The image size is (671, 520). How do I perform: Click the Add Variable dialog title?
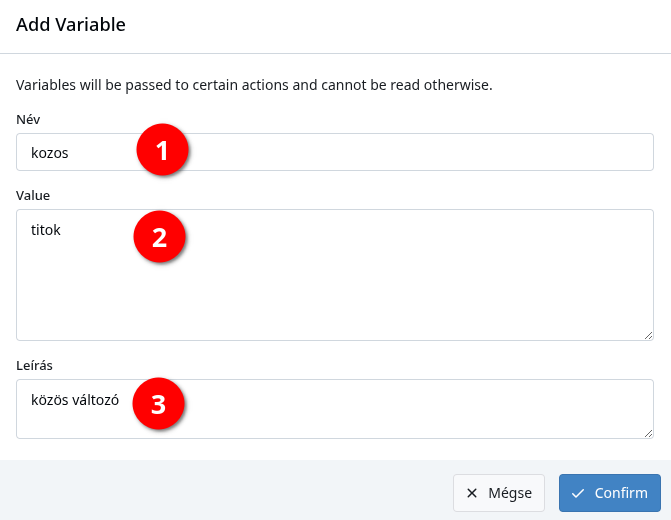[71, 24]
